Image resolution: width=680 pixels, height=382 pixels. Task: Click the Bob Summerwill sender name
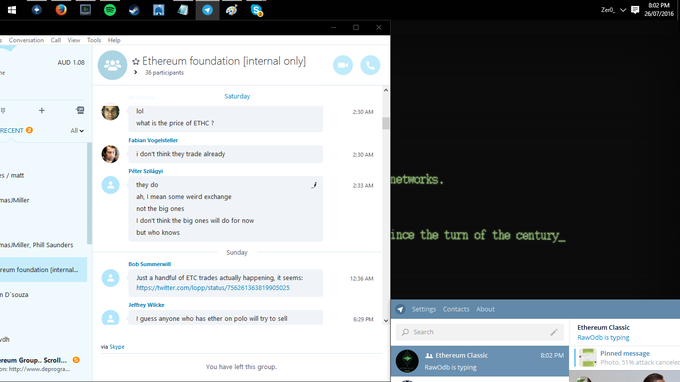(x=150, y=264)
